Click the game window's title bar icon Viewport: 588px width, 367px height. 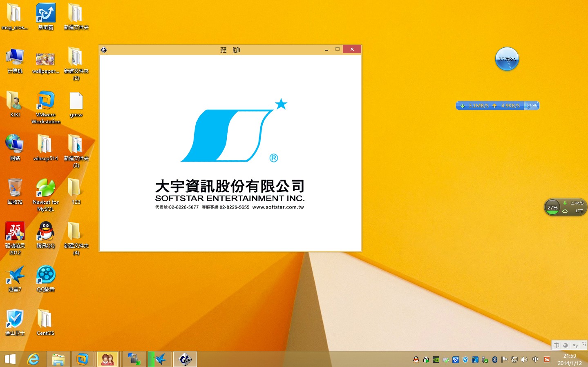104,50
